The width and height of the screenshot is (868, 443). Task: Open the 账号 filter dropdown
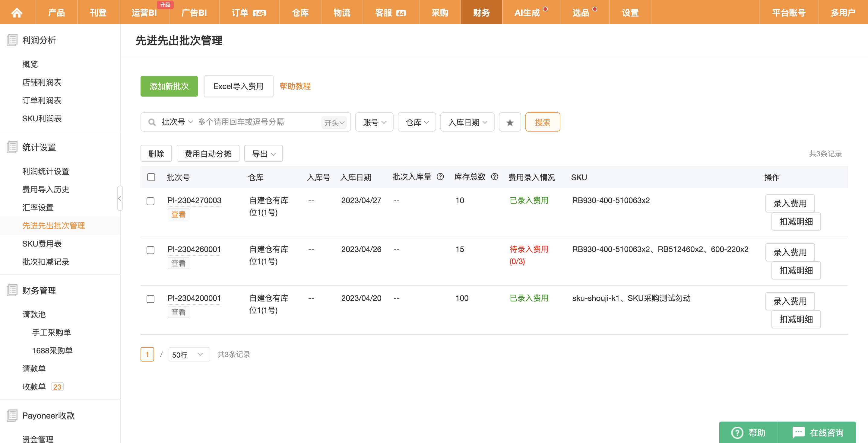pos(374,123)
